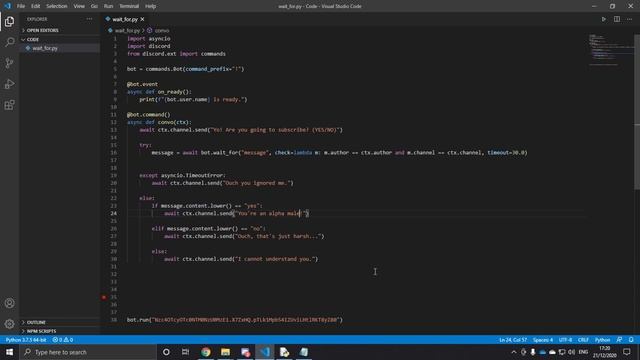Image resolution: width=640 pixels, height=360 pixels.
Task: Click the taskbar clock and date
Action: (605, 352)
